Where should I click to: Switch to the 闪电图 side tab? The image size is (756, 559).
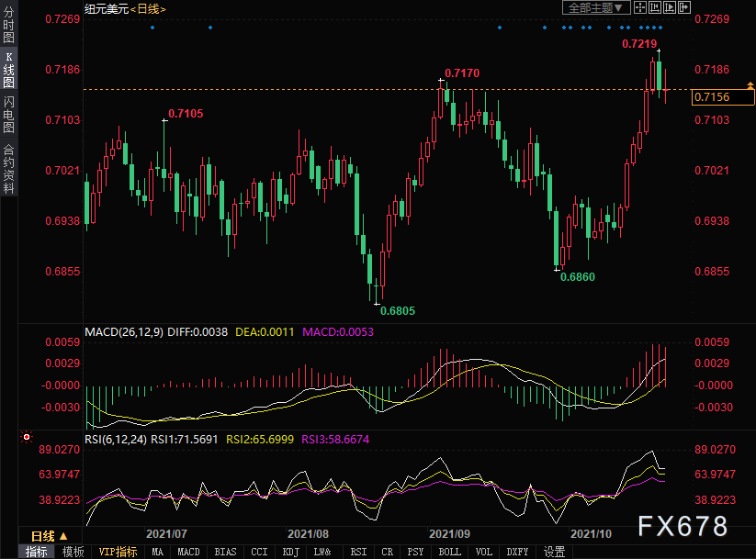point(8,115)
